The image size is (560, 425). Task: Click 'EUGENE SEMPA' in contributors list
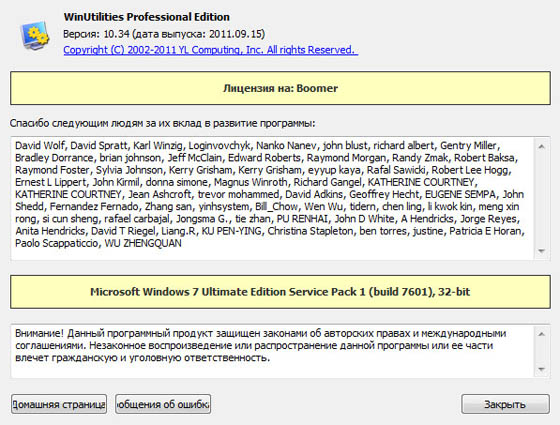pos(460,194)
